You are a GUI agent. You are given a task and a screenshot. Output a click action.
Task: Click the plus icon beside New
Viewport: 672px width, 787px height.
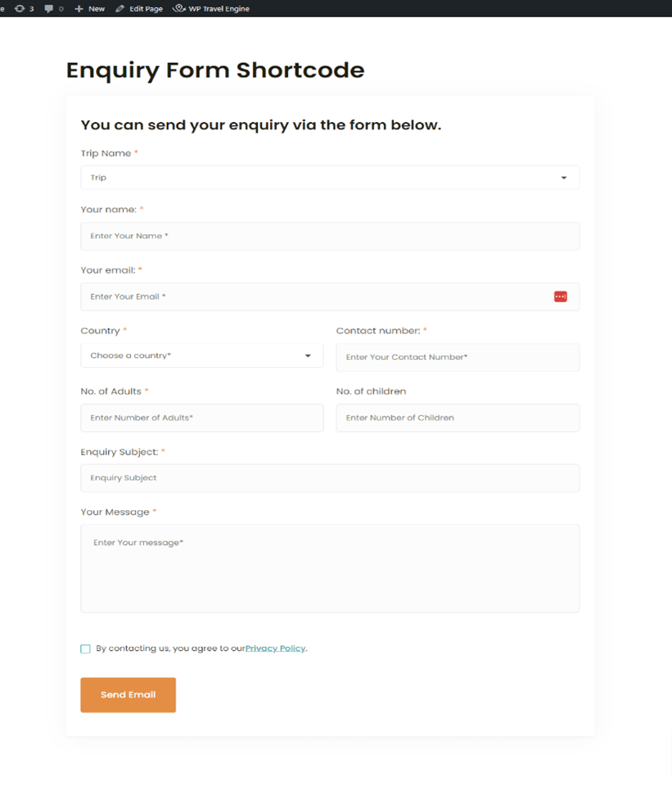79,8
